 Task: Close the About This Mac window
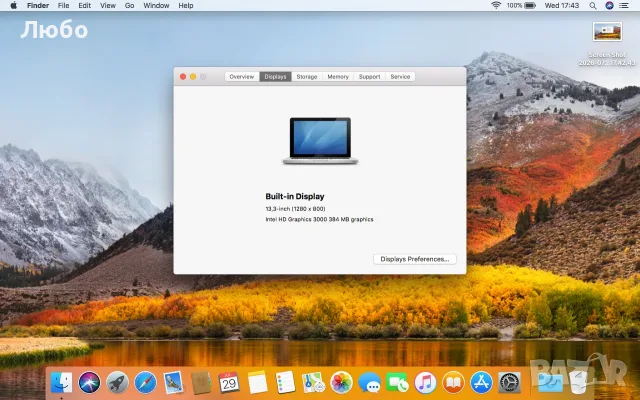[183, 77]
